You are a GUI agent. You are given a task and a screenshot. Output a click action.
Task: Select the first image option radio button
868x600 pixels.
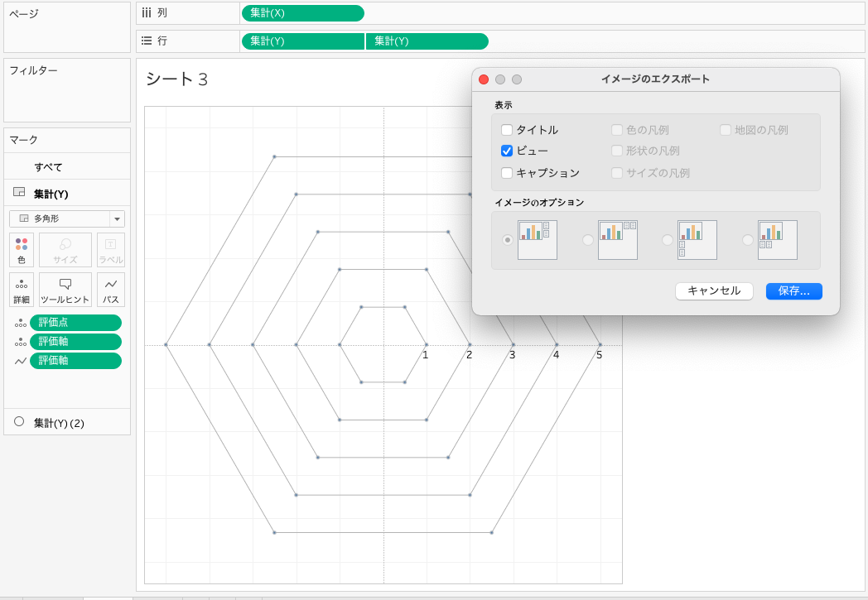coord(508,240)
